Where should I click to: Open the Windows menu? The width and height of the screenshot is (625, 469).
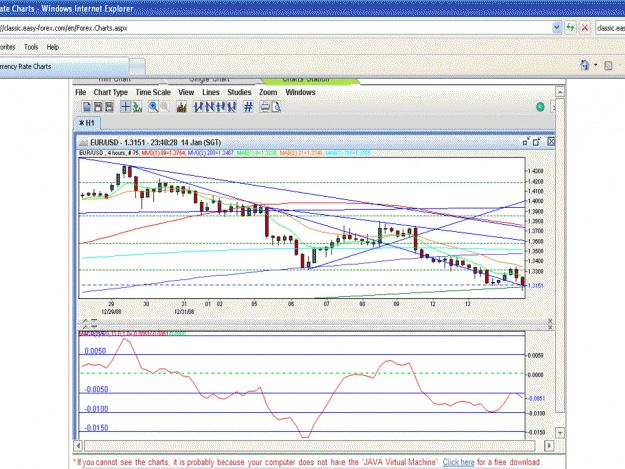point(300,92)
